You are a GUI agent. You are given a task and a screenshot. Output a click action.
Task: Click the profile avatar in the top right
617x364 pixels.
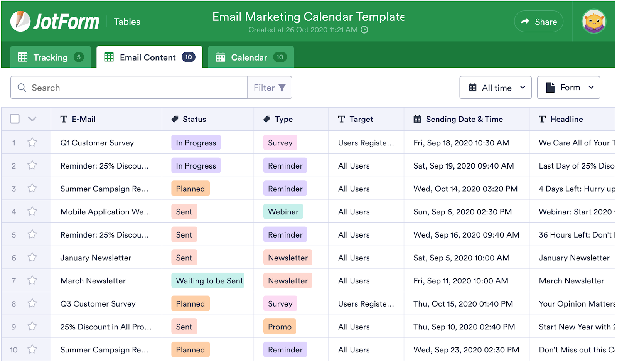tap(594, 22)
